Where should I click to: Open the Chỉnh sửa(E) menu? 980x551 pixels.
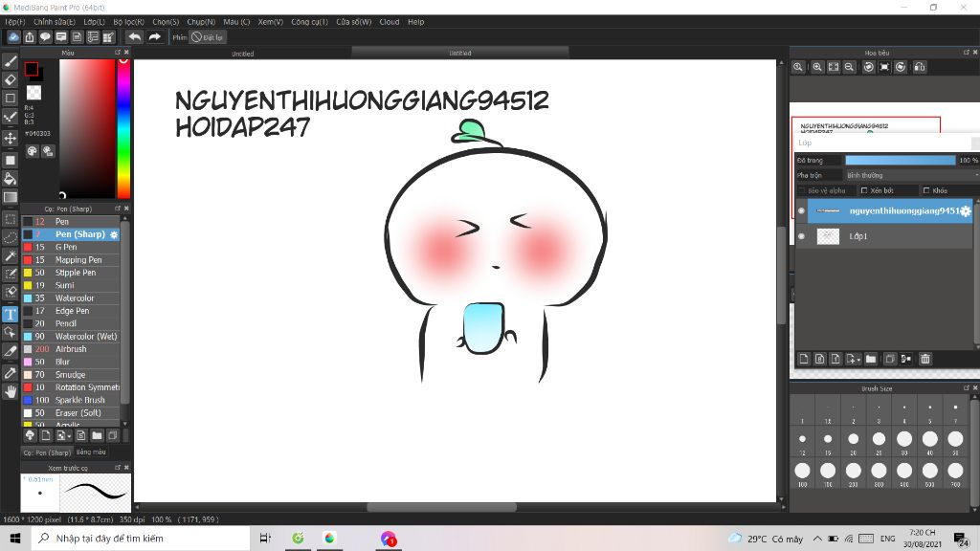55,22
